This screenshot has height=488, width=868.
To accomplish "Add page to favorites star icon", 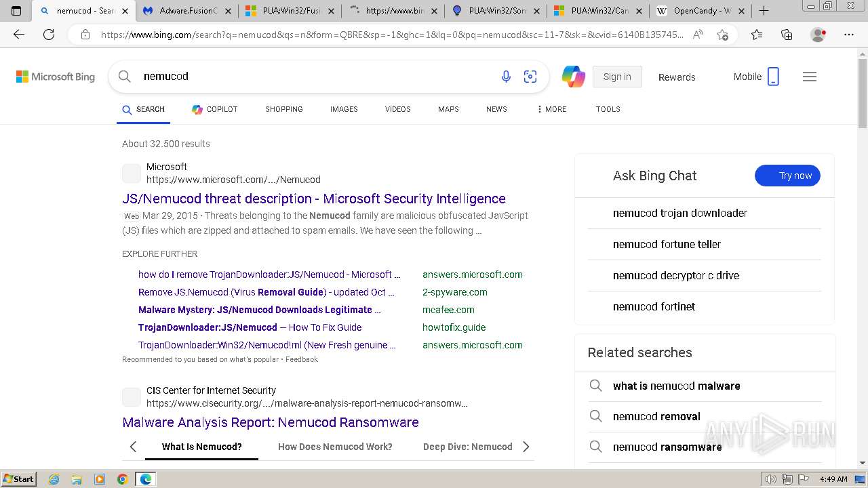I will [x=722, y=35].
